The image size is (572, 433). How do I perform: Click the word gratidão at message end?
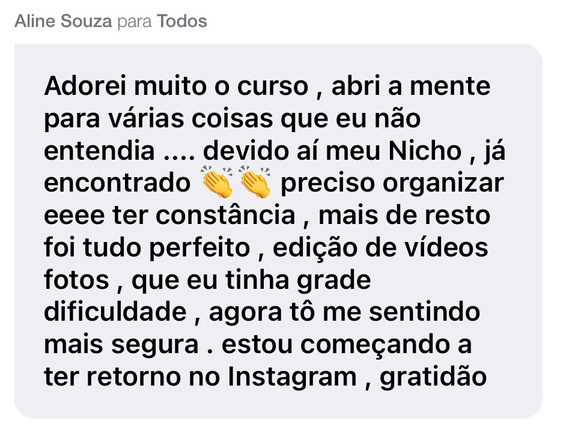[433, 377]
